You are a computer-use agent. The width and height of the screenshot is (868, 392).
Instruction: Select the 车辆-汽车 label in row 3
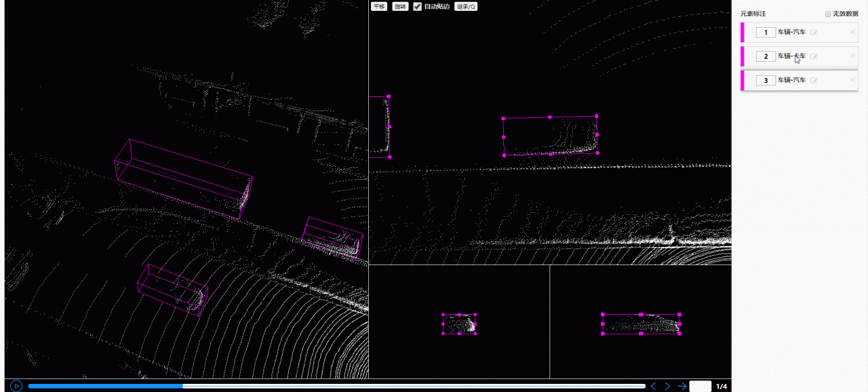[792, 80]
